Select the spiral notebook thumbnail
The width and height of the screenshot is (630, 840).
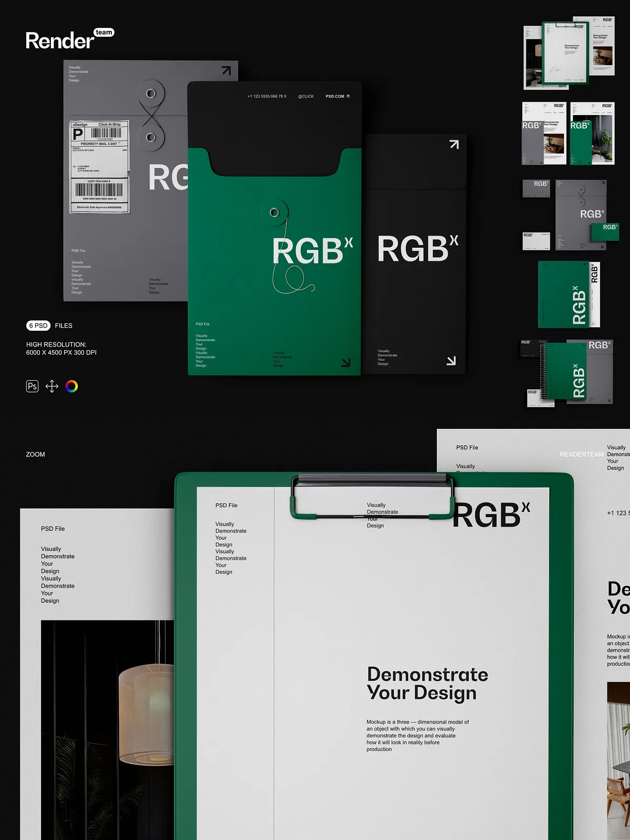[569, 373]
